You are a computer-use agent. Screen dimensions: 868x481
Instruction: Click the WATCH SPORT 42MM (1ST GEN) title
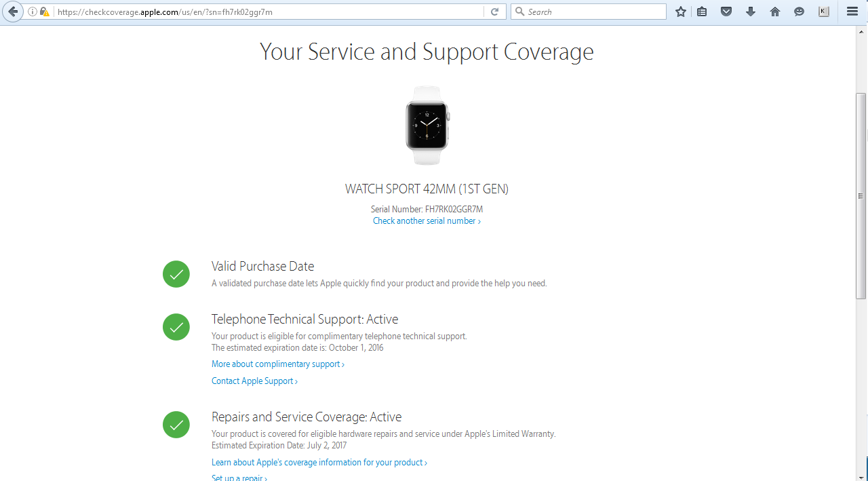click(427, 189)
